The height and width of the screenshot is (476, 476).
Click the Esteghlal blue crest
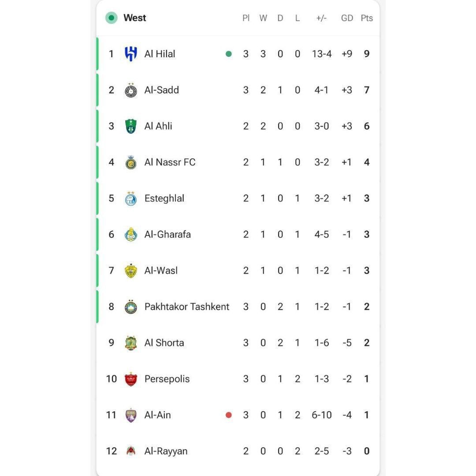(131, 198)
